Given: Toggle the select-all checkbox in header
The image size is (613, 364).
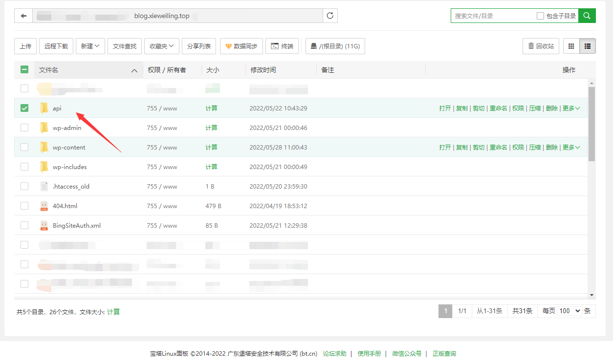Looking at the screenshot, I should point(24,70).
